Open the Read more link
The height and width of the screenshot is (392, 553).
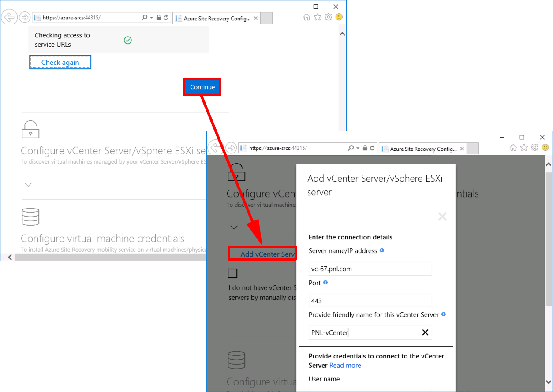(345, 366)
